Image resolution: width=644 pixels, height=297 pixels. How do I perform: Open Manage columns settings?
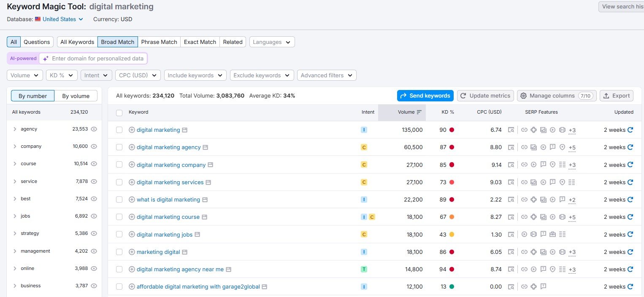click(556, 95)
